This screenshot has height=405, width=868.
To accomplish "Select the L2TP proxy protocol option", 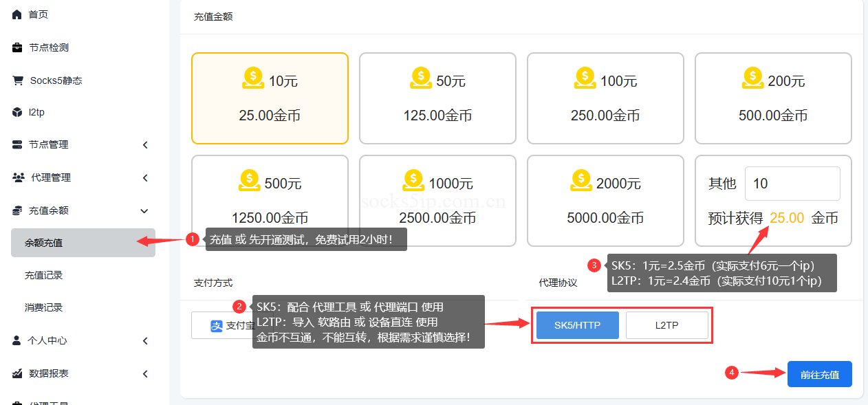I will click(x=666, y=325).
